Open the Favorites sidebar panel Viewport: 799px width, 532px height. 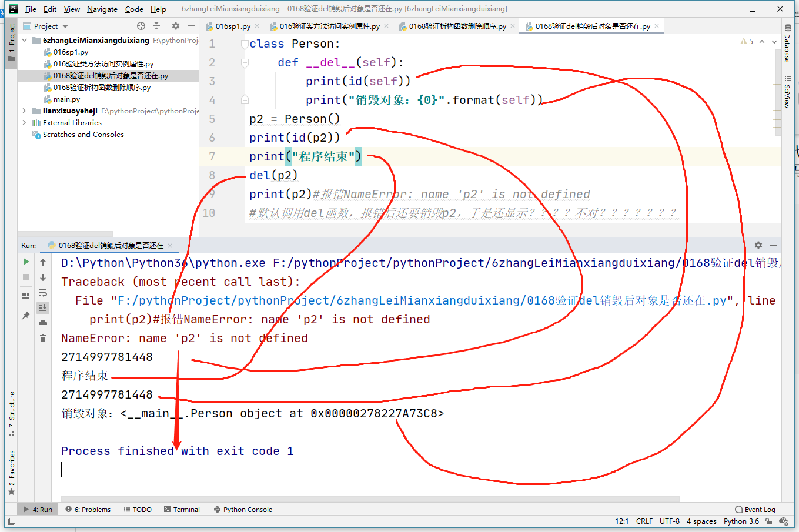[x=11, y=473]
